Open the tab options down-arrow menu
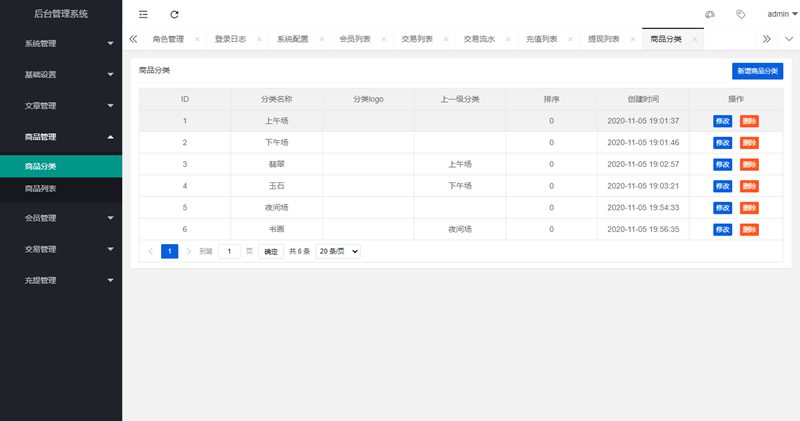This screenshot has height=421, width=800. tap(788, 39)
